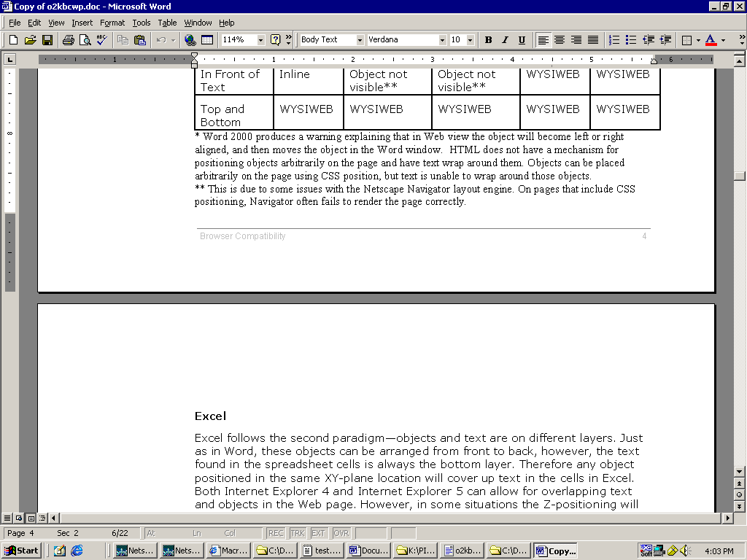Toggle Underline formatting
747x560 pixels.
point(522,40)
